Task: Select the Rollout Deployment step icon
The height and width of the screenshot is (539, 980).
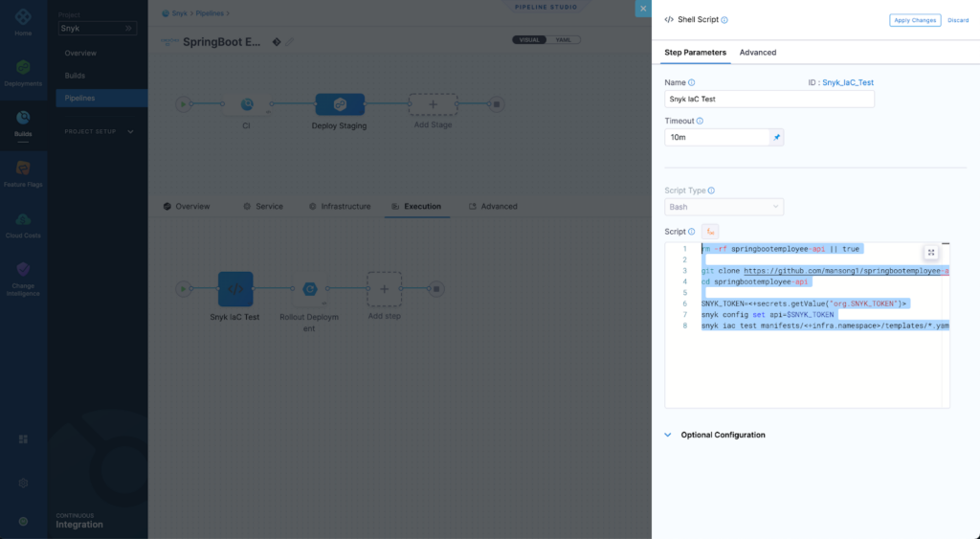Action: [x=309, y=289]
